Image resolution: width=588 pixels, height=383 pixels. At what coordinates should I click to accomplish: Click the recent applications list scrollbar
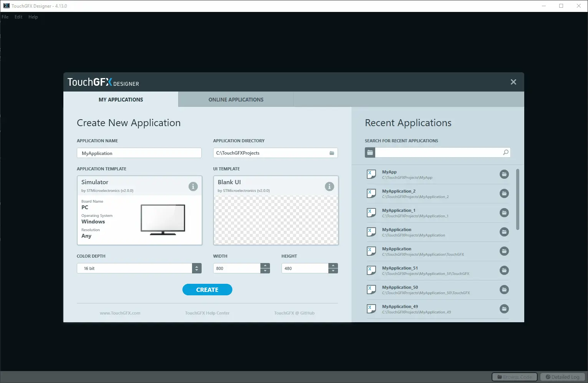[518, 199]
